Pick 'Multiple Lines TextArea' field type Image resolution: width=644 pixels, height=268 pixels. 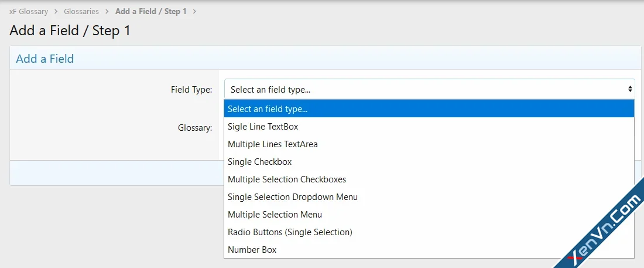pyautogui.click(x=272, y=144)
